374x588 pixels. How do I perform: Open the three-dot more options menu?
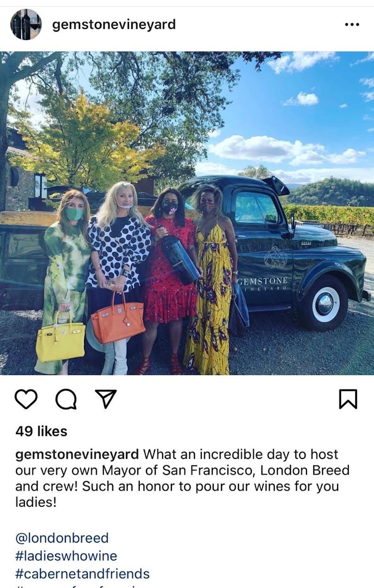(352, 24)
